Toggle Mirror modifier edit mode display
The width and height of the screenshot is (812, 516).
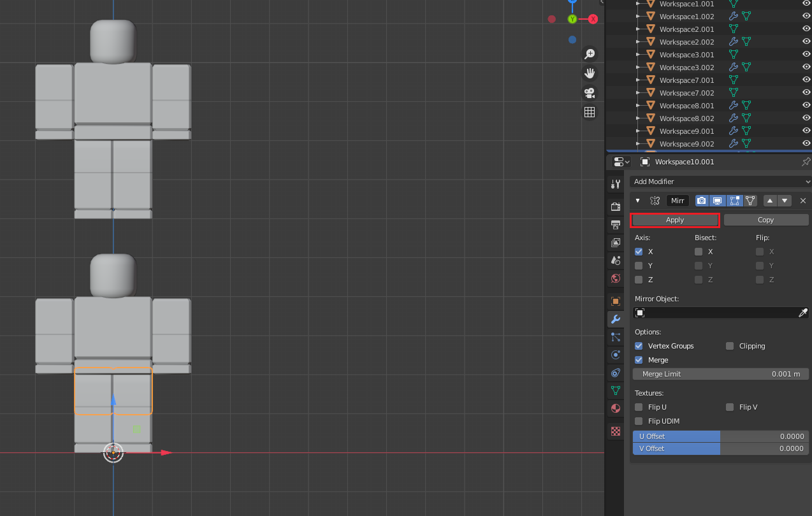point(734,201)
